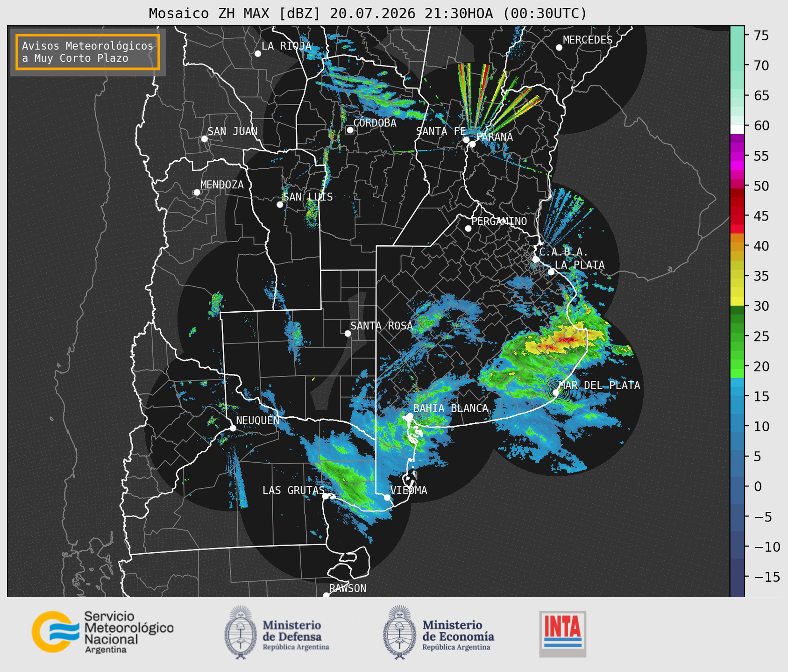The image size is (788, 672).
Task: Click the Viedma city marker
Action: (x=387, y=498)
